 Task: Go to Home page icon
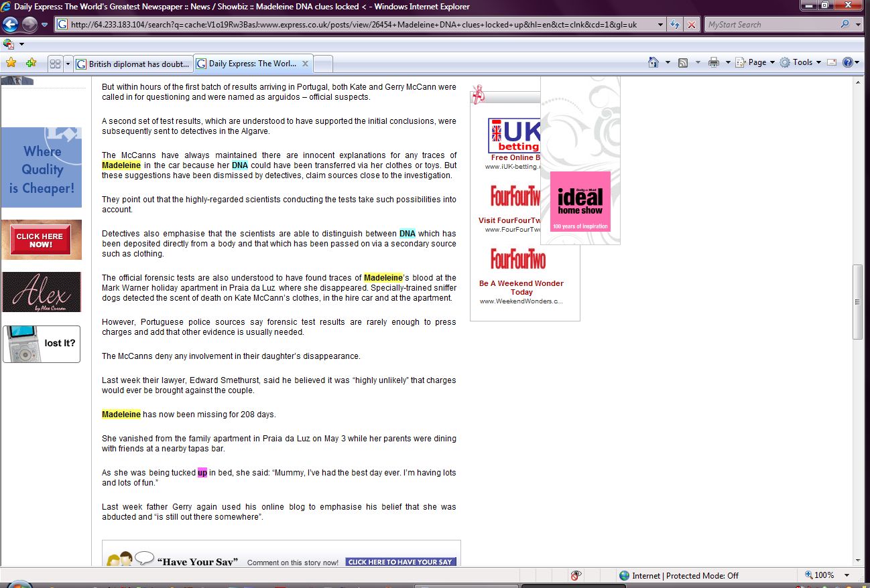pos(654,62)
